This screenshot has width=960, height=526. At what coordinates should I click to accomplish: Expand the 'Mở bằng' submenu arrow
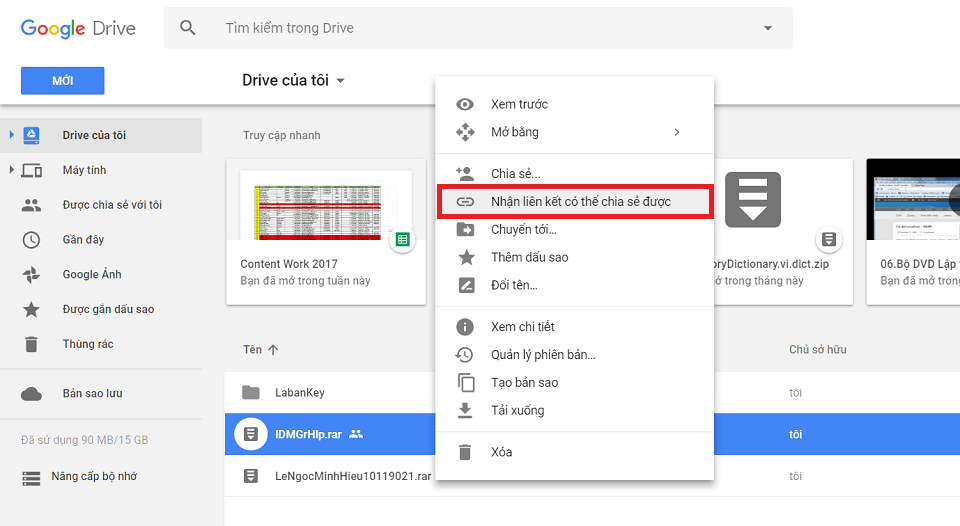tap(677, 132)
